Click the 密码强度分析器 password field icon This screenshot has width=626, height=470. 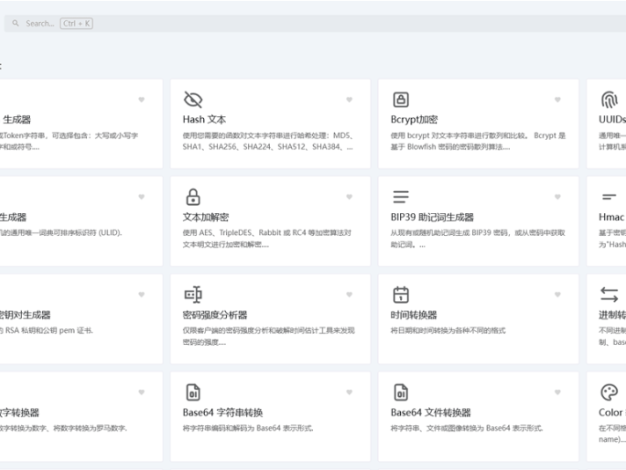(193, 295)
